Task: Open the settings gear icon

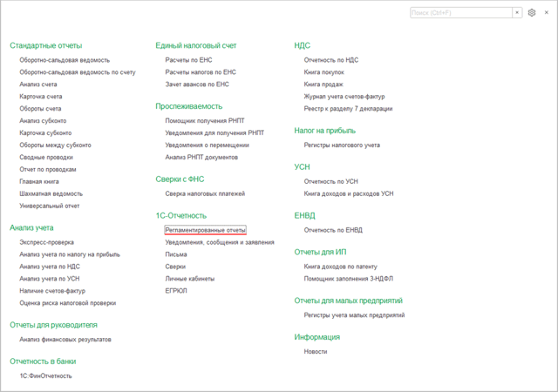Action: 532,13
